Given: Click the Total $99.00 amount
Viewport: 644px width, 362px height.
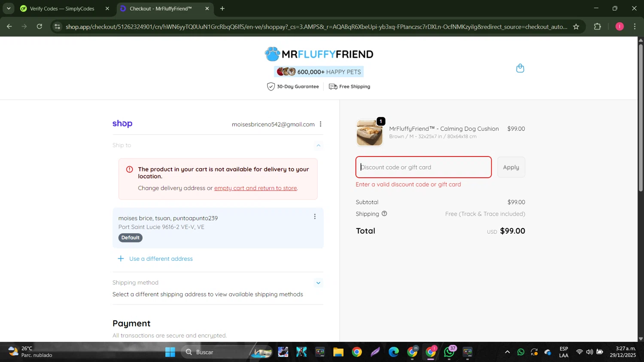Looking at the screenshot, I should [513, 231].
